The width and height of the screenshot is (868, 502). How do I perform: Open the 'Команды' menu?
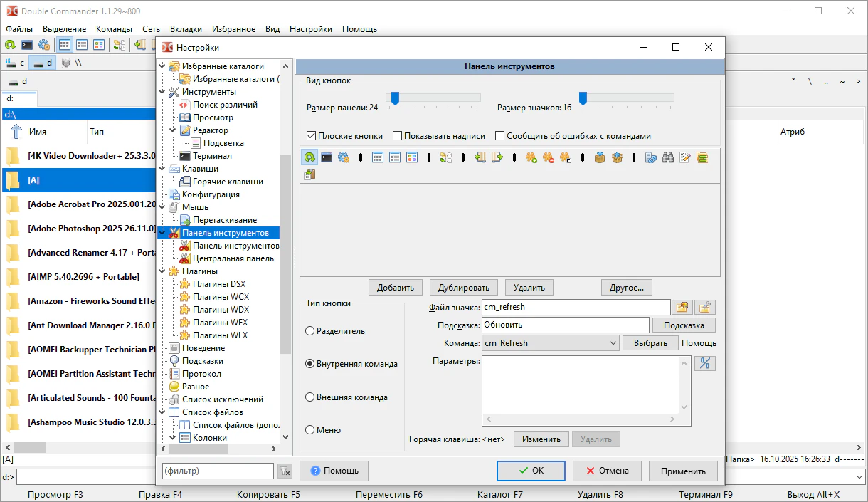tap(114, 29)
